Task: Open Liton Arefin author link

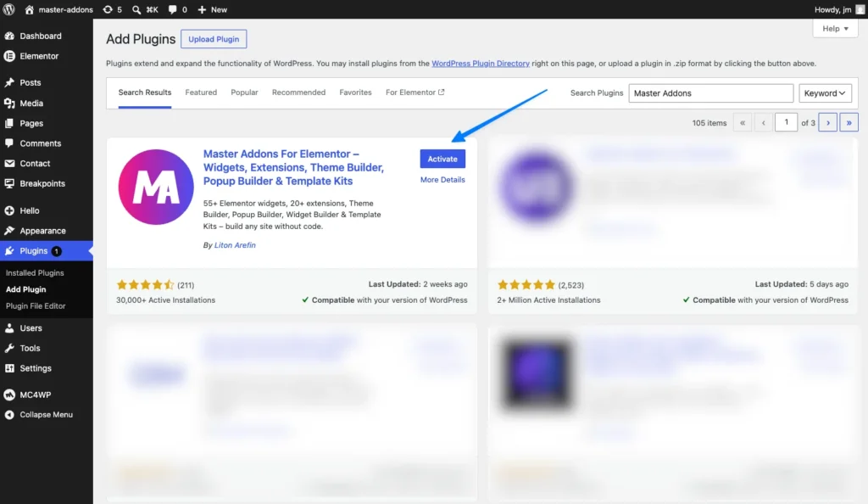Action: [x=235, y=245]
